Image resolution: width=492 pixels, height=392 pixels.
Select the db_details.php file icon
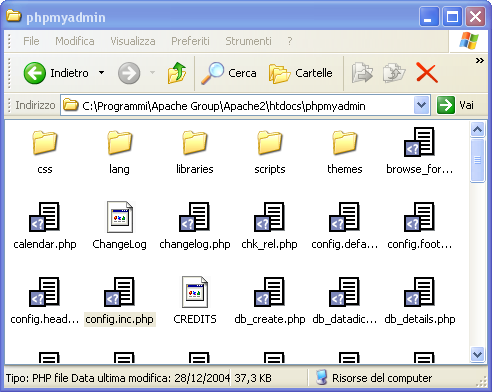point(419,292)
